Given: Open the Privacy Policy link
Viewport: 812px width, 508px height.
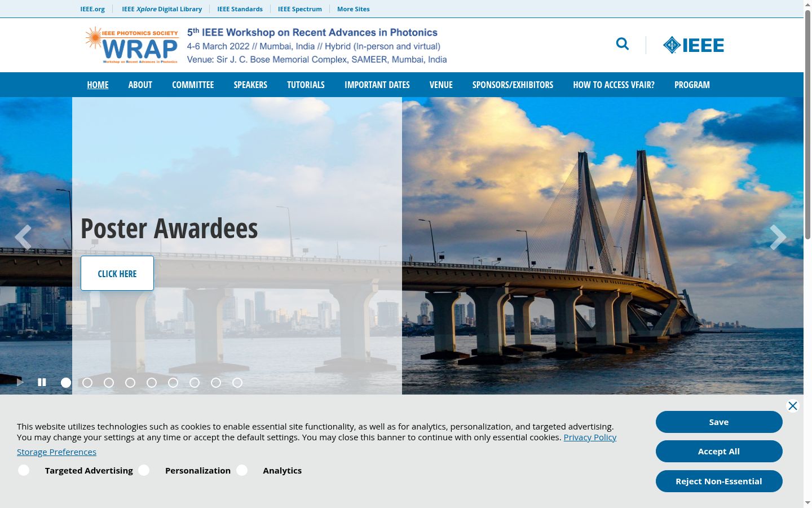Looking at the screenshot, I should [x=590, y=437].
